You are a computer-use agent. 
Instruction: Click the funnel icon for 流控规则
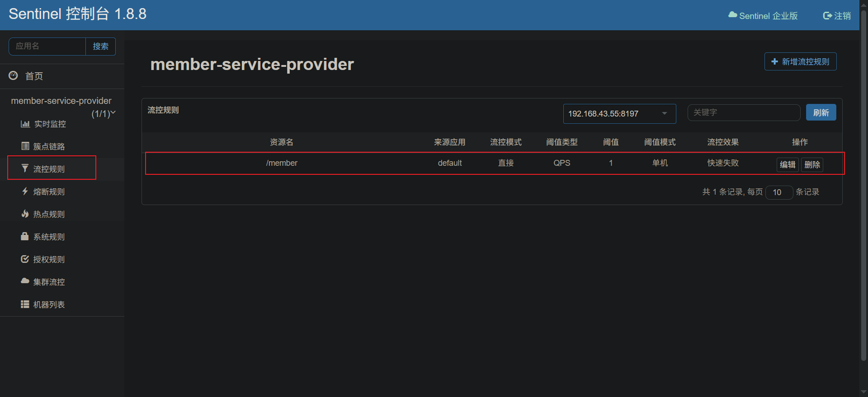point(25,168)
